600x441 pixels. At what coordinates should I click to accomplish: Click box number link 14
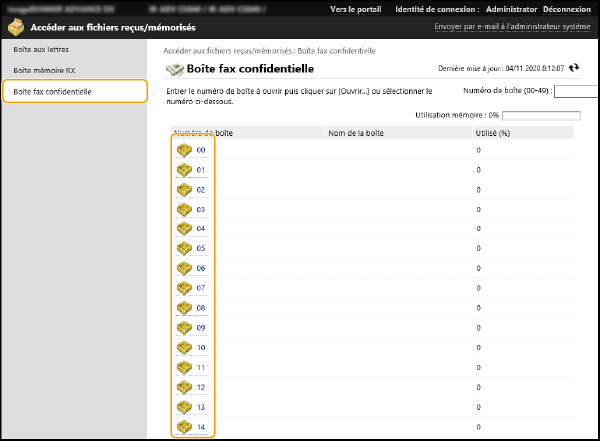click(201, 427)
